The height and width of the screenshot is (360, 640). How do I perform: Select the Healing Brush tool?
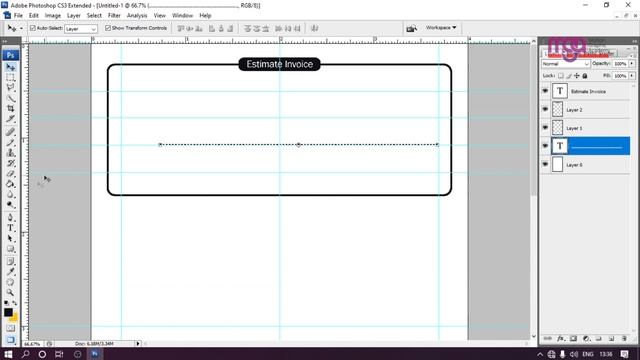pos(11,132)
